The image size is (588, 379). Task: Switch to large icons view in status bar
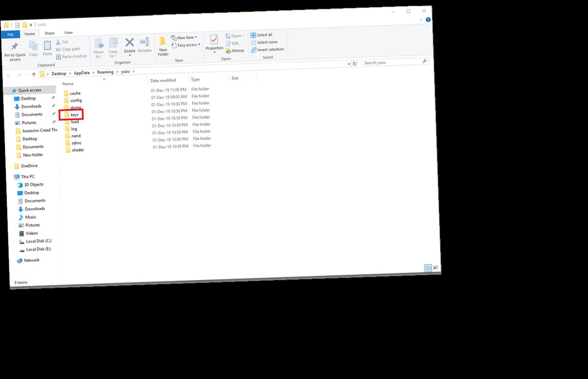(436, 268)
